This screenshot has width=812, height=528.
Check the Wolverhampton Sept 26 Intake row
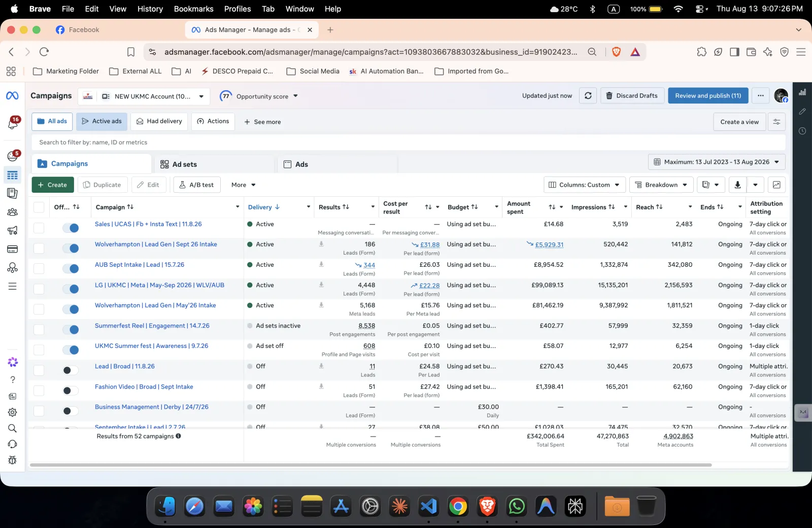point(39,248)
